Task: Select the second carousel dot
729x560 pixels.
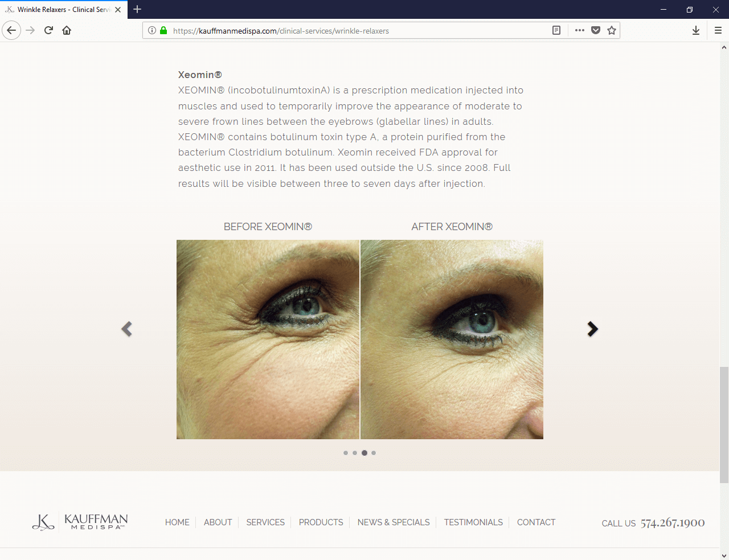Action: [355, 453]
